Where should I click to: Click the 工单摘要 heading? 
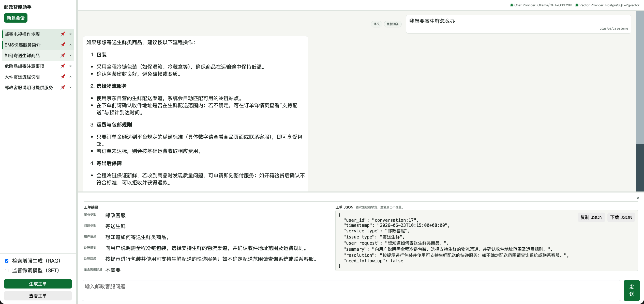[x=91, y=207]
